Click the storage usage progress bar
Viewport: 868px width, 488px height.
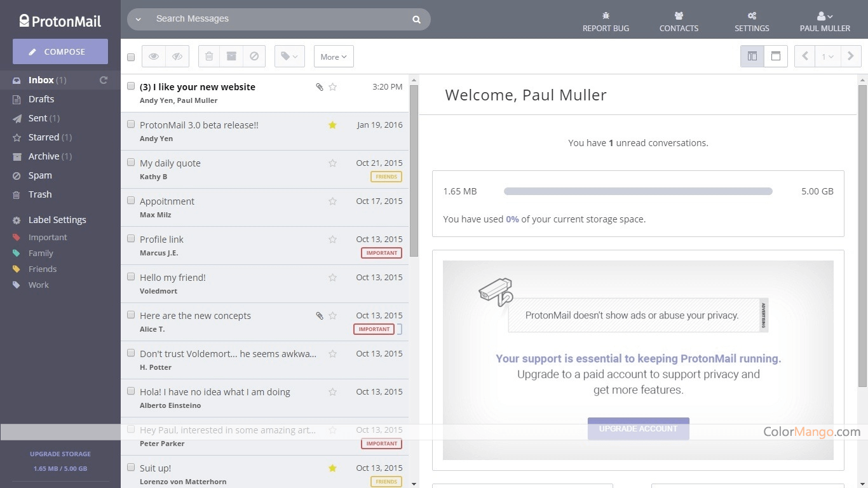638,191
